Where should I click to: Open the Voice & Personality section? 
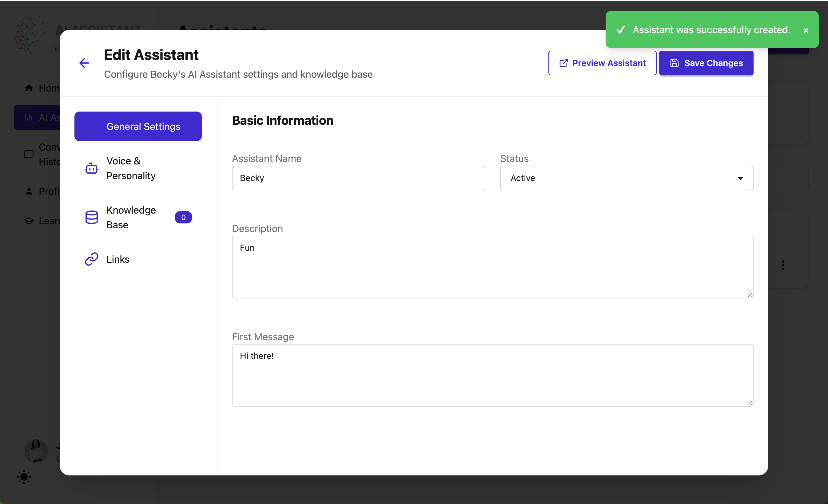131,168
